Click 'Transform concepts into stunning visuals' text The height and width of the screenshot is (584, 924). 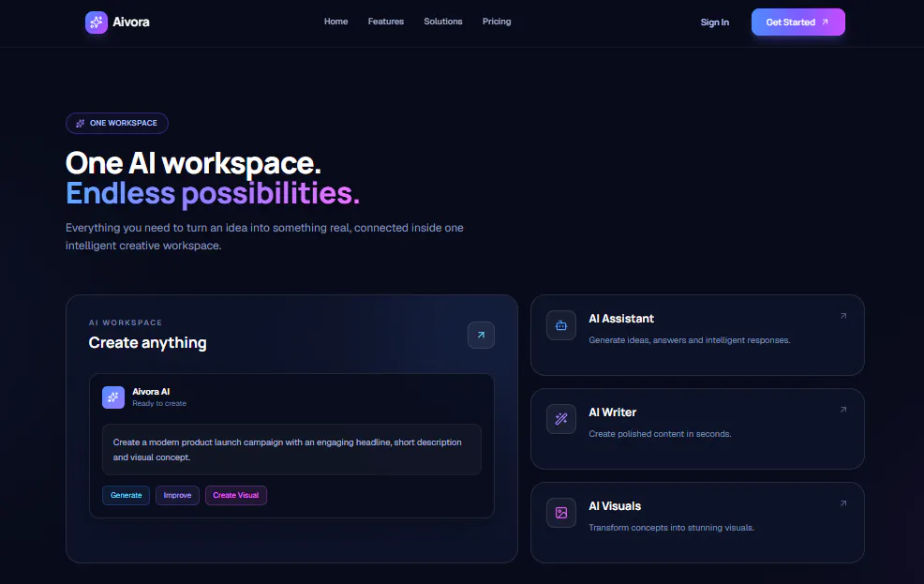pyautogui.click(x=671, y=528)
